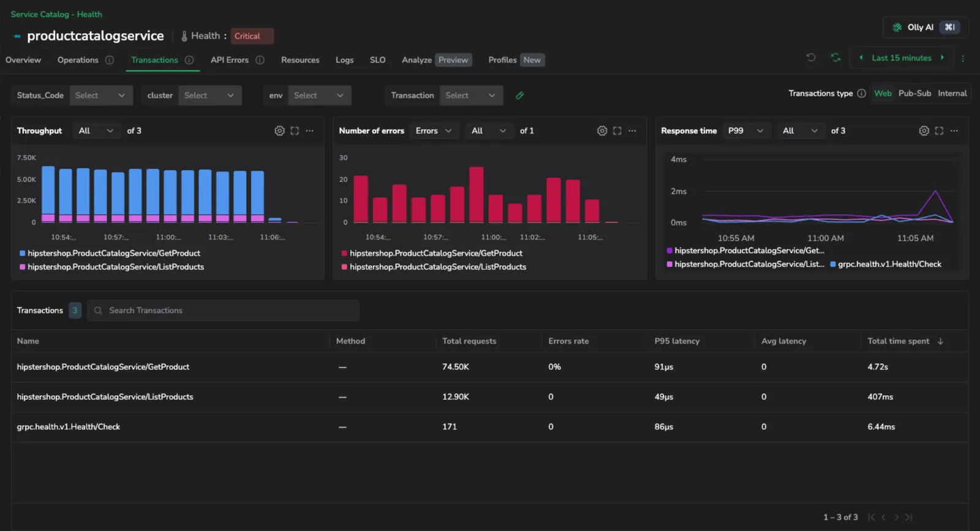Open the Transaction Select dropdown
Viewport: 980px width, 531px height.
pos(470,96)
